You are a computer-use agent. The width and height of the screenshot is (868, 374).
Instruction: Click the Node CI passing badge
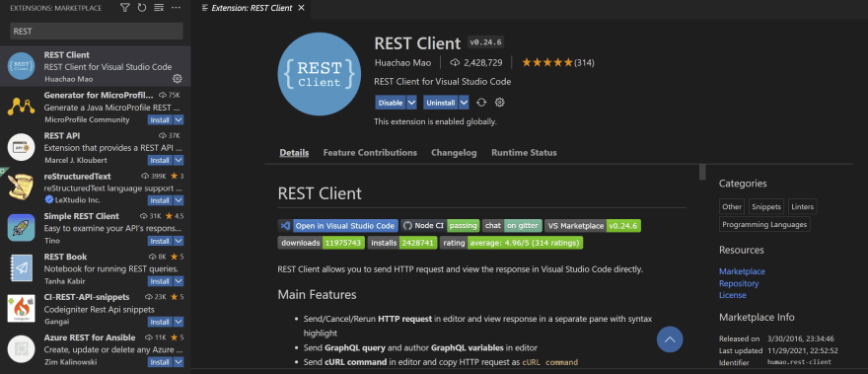440,226
